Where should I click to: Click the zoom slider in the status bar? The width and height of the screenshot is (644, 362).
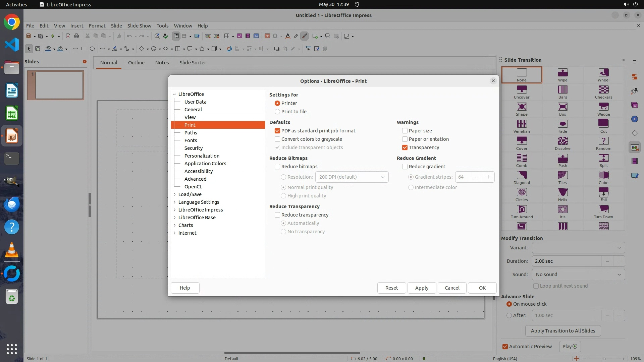[604, 359]
